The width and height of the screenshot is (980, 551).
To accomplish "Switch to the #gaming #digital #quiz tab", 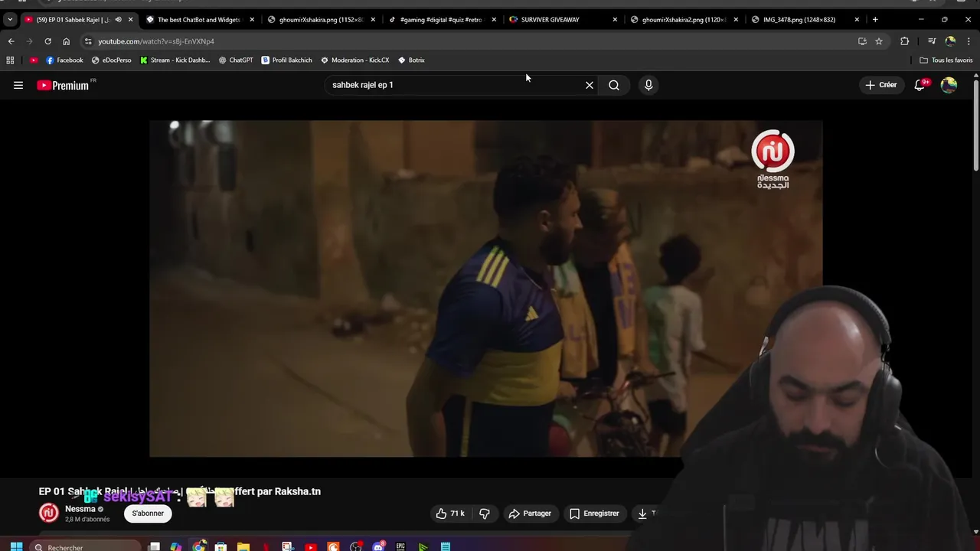I will [x=441, y=19].
